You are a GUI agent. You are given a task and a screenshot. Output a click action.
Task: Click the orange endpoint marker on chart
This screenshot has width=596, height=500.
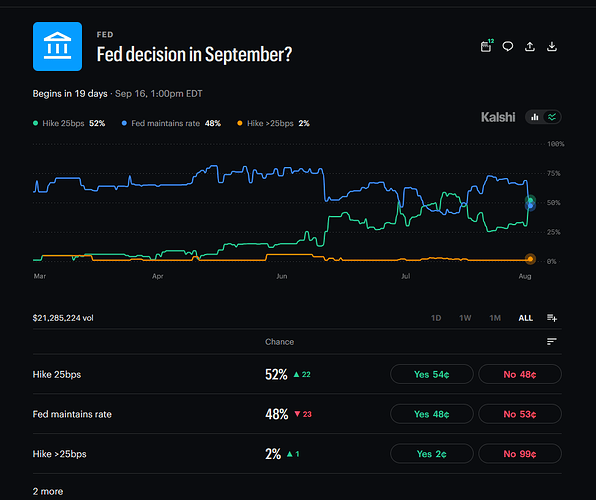[x=530, y=259]
